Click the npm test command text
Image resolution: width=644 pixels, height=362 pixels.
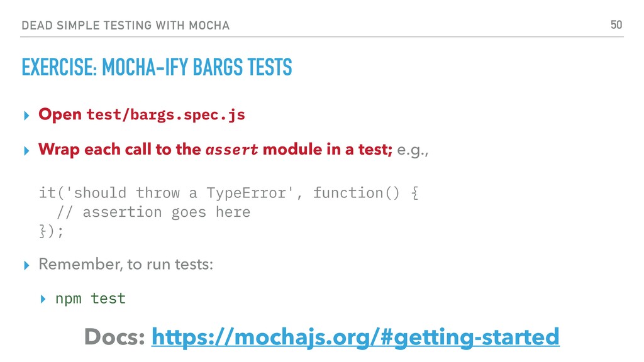click(x=91, y=299)
